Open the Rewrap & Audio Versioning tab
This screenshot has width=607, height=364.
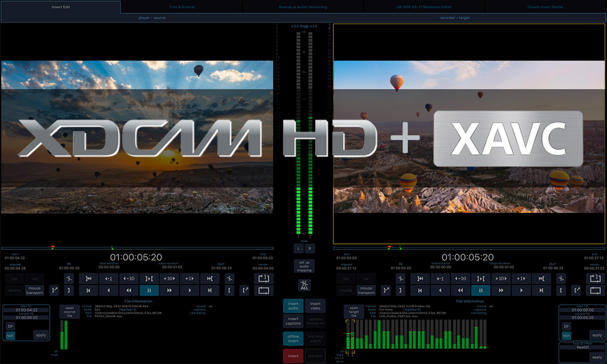pyautogui.click(x=303, y=7)
